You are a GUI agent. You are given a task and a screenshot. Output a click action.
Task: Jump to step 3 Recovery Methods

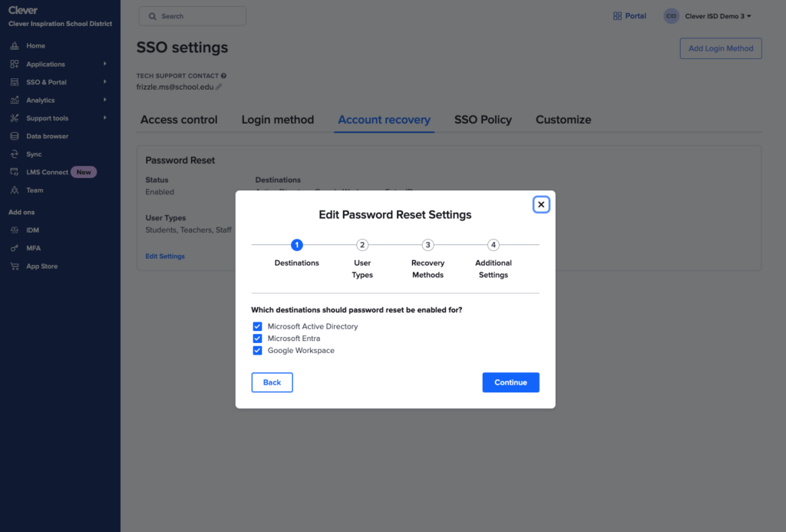pos(428,245)
